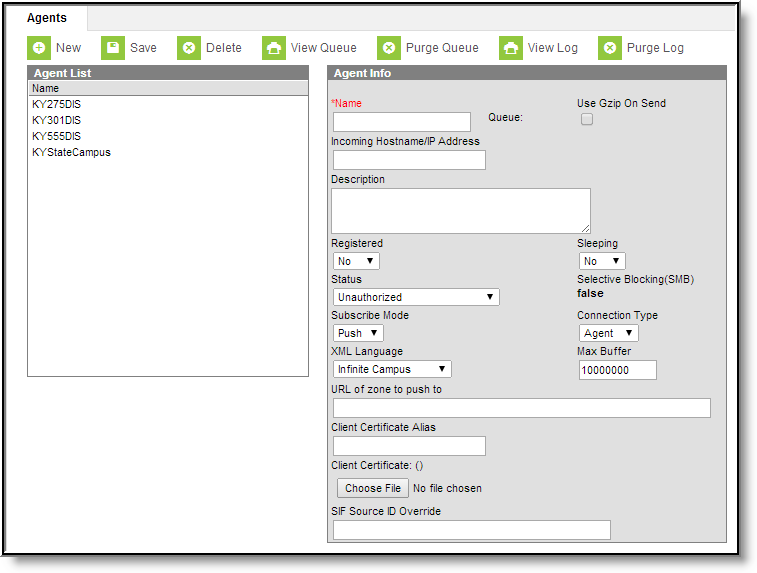Click the View Queue printer icon

(x=274, y=48)
